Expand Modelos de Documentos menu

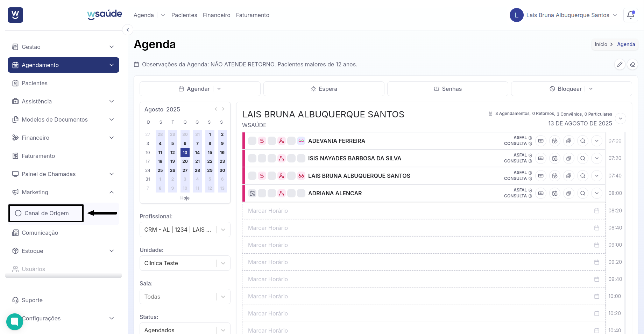pos(63,119)
